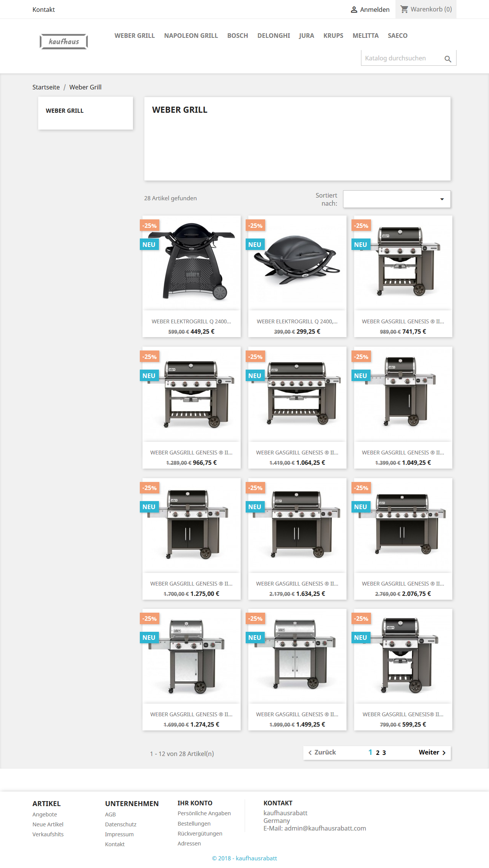Click the kaufhaus logo
The image size is (489, 868).
point(64,41)
